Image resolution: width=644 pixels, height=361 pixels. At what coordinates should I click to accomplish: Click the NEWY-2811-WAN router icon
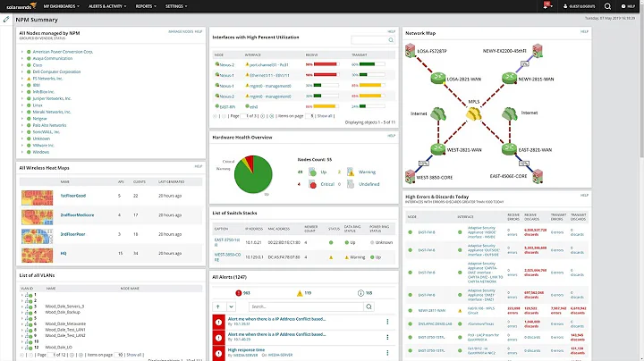coord(509,78)
